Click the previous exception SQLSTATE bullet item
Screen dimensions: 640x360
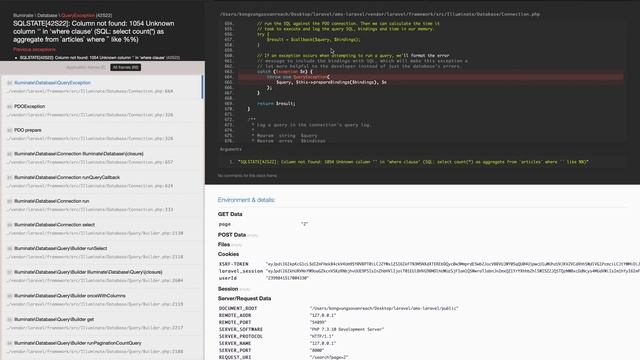100,58
